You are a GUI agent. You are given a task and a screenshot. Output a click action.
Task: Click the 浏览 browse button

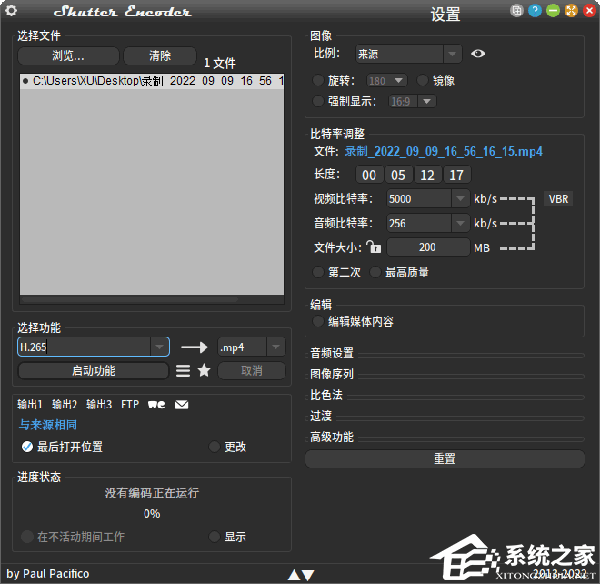(68, 56)
